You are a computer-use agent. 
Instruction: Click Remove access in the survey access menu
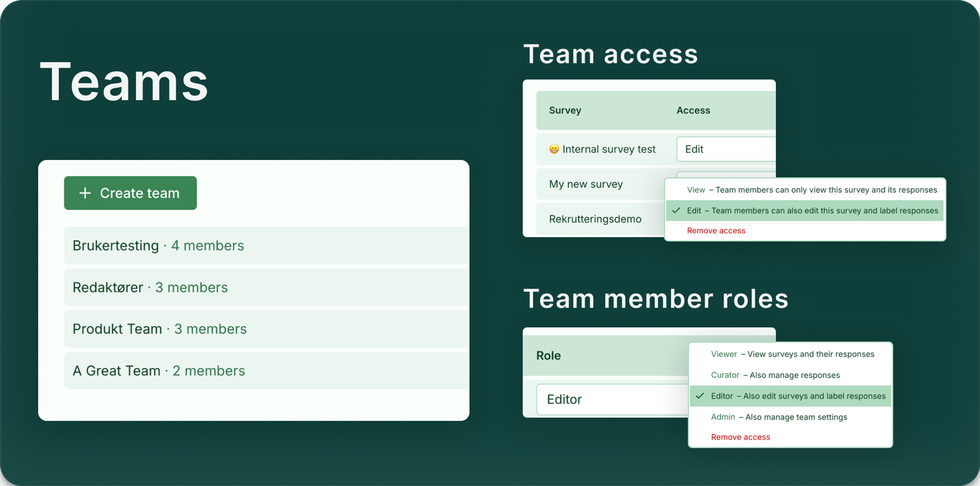(716, 231)
